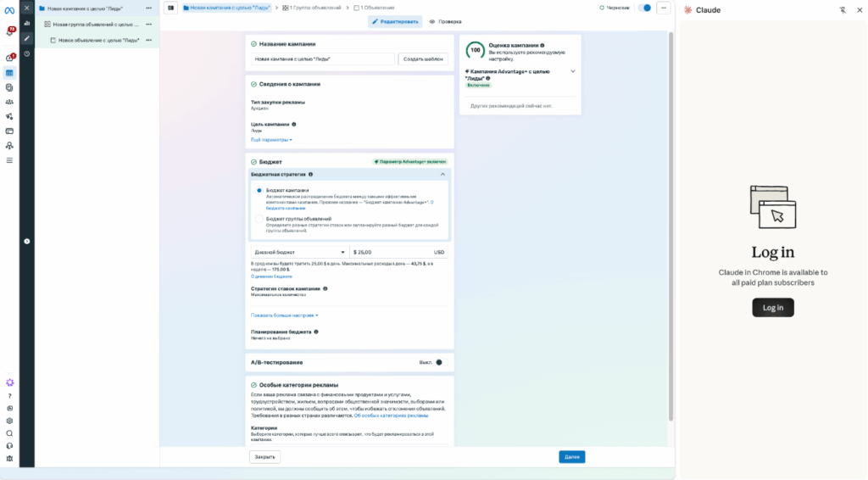Open the Events Manager icon in sidebar
Viewport: 868px width, 480px height.
(9, 146)
